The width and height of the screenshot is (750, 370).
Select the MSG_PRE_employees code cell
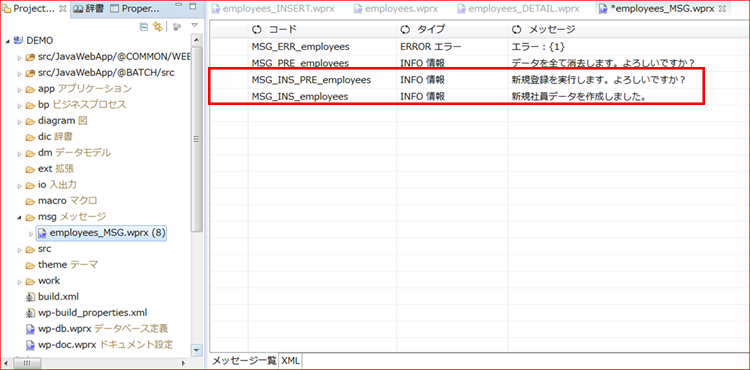tap(322, 63)
